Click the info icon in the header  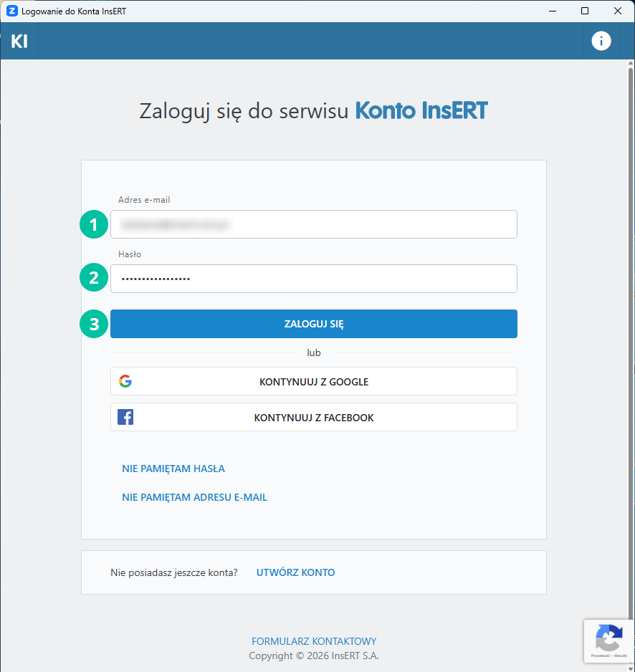point(601,41)
